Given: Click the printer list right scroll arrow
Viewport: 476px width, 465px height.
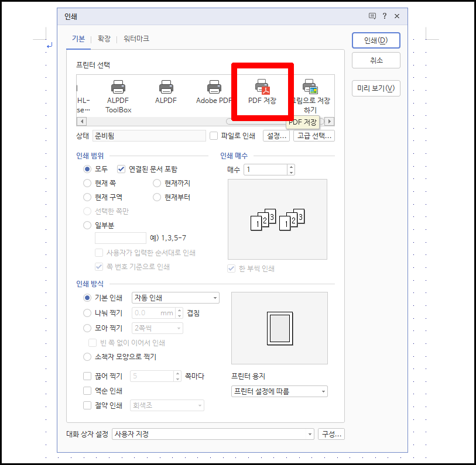Looking at the screenshot, I should click(329, 121).
